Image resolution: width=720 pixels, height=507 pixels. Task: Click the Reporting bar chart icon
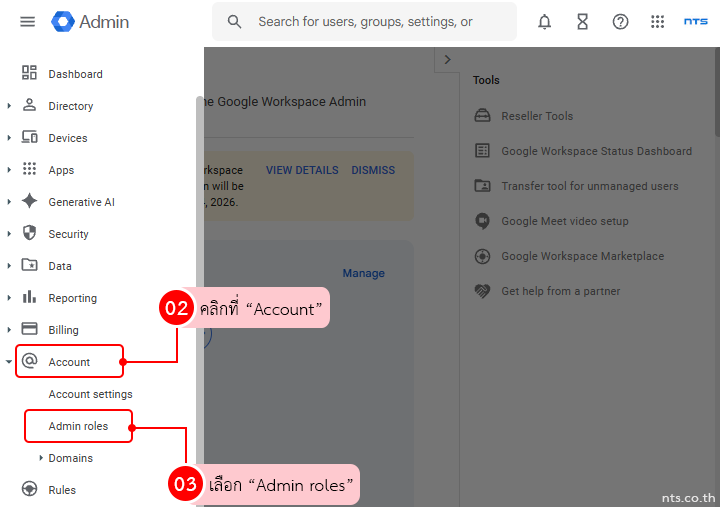click(x=29, y=297)
